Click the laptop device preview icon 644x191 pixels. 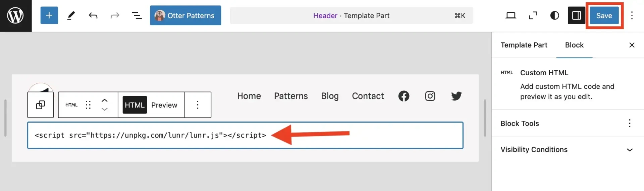click(511, 15)
